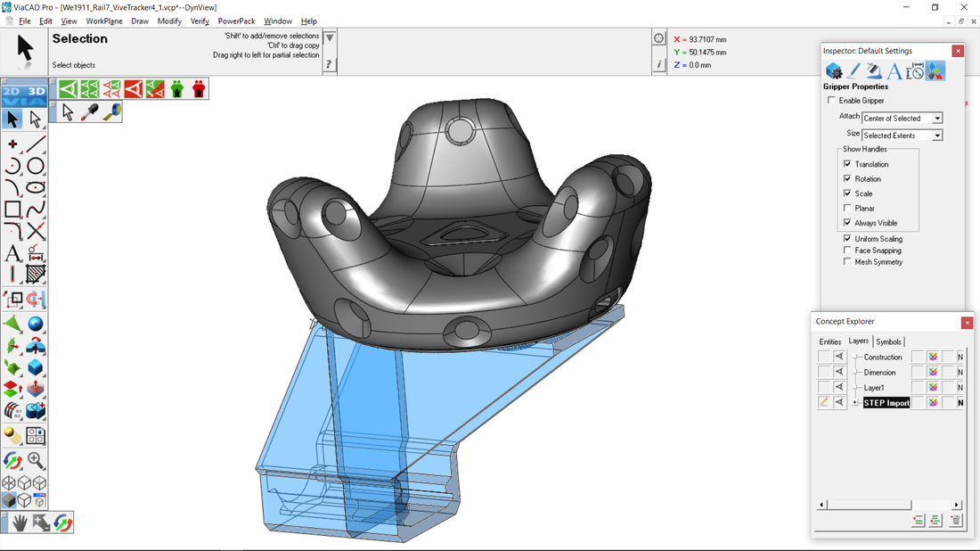Select the circle drawing tool

tap(36, 166)
